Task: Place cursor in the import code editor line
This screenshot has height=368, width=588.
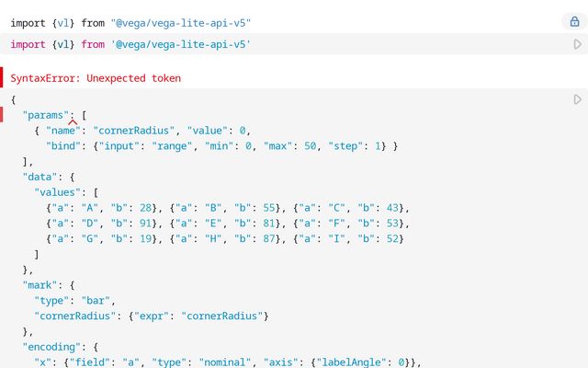Action: pyautogui.click(x=287, y=44)
